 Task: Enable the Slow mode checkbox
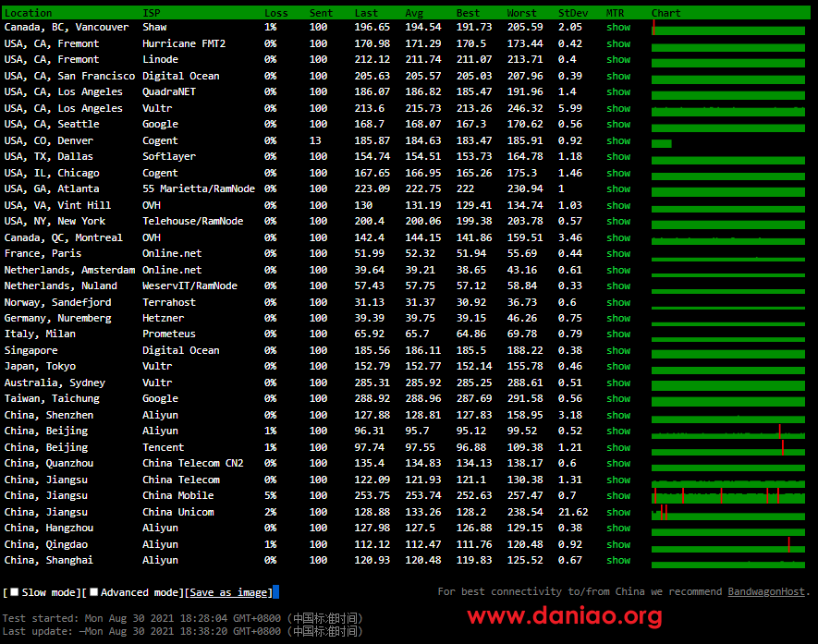[15, 592]
